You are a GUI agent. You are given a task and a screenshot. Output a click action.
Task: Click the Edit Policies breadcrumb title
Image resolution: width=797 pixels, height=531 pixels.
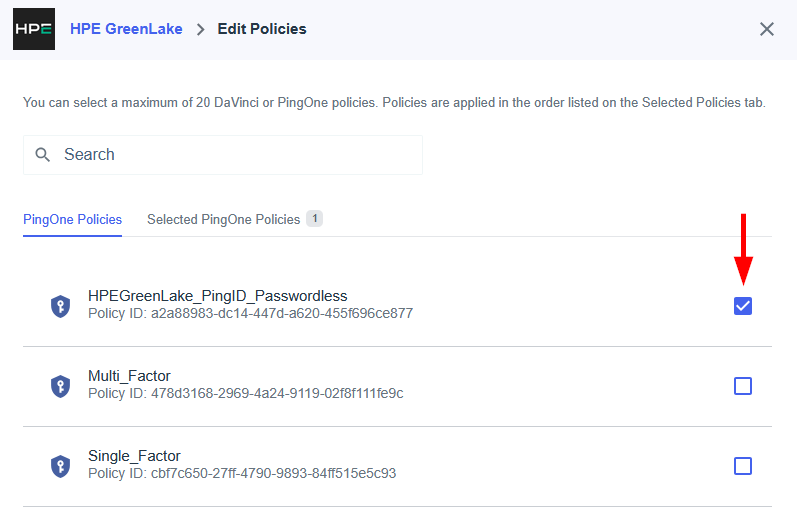262,29
